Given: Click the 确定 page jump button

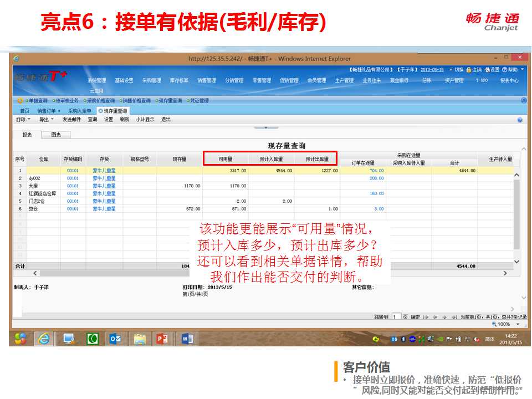Looking at the screenshot, I should pyautogui.click(x=415, y=316).
